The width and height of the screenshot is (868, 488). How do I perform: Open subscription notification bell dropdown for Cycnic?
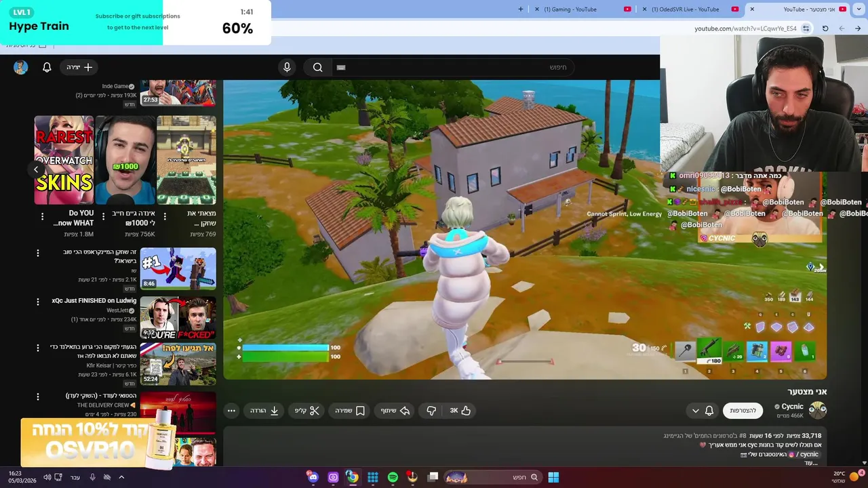point(703,411)
